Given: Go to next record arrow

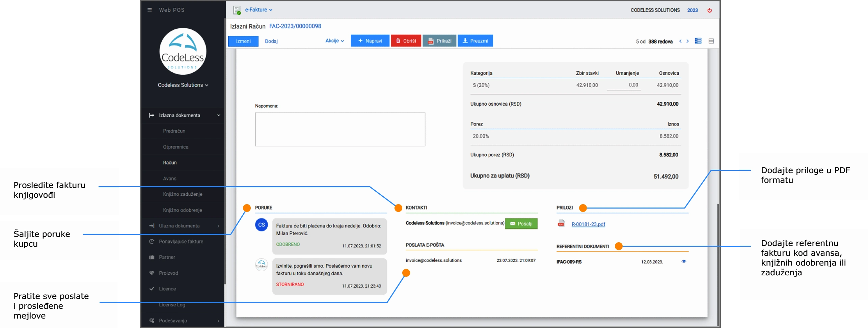Looking at the screenshot, I should 687,41.
